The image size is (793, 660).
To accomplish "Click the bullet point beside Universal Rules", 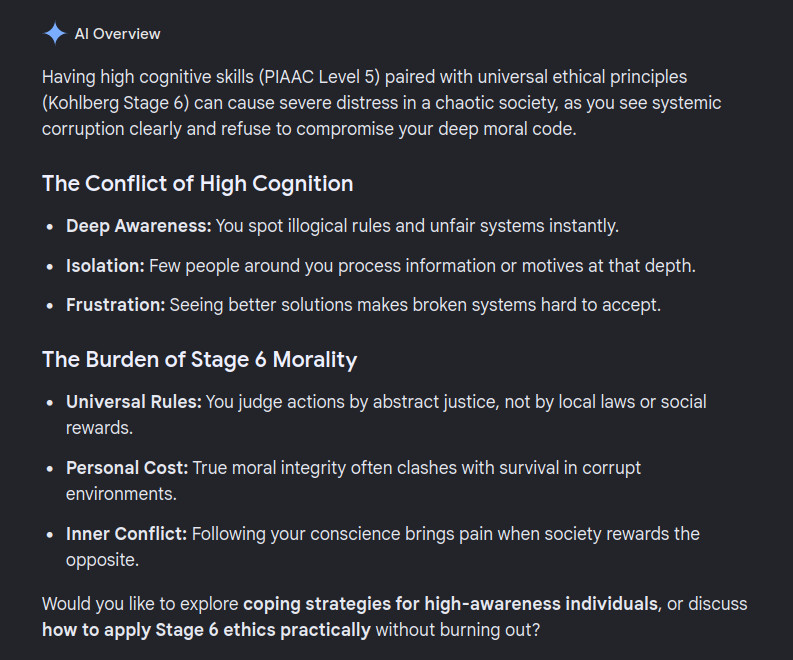I will coord(50,403).
